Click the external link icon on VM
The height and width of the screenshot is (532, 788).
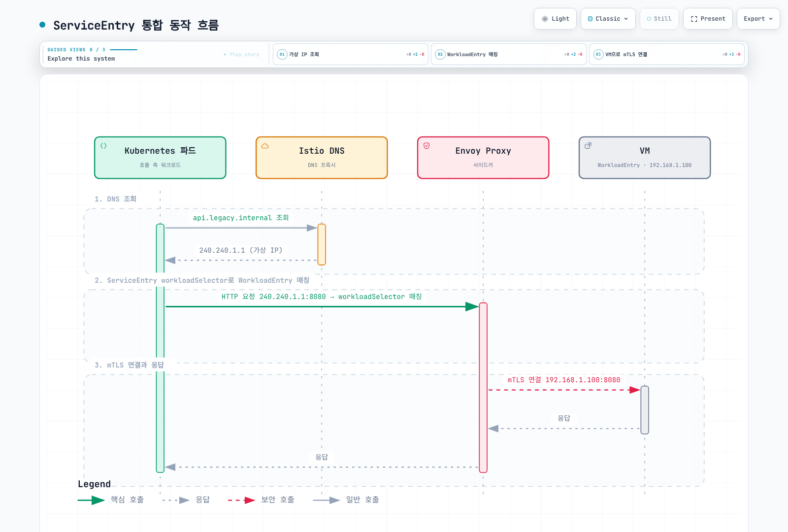(x=588, y=146)
